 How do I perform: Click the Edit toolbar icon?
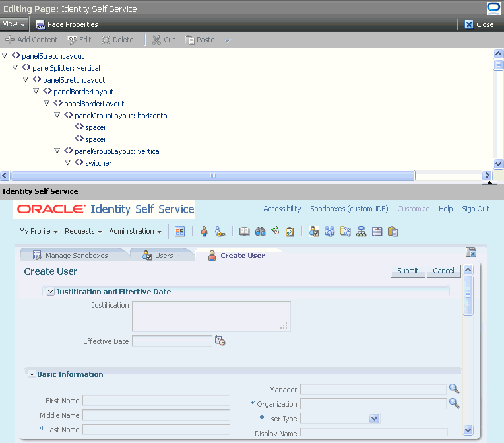pos(72,40)
